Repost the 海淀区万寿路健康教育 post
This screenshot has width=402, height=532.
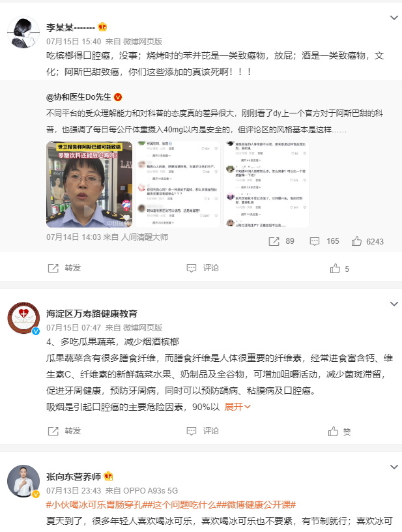tap(65, 431)
